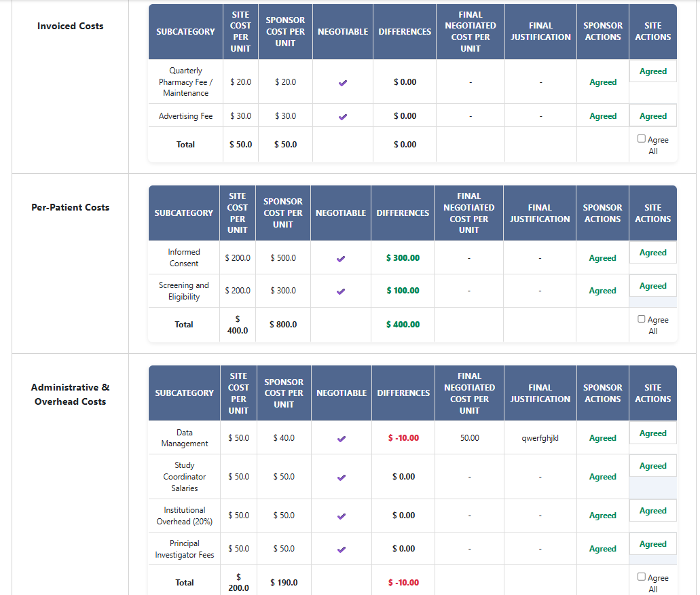
Task: Check Agree All for Invoiced Costs
Action: 642,139
